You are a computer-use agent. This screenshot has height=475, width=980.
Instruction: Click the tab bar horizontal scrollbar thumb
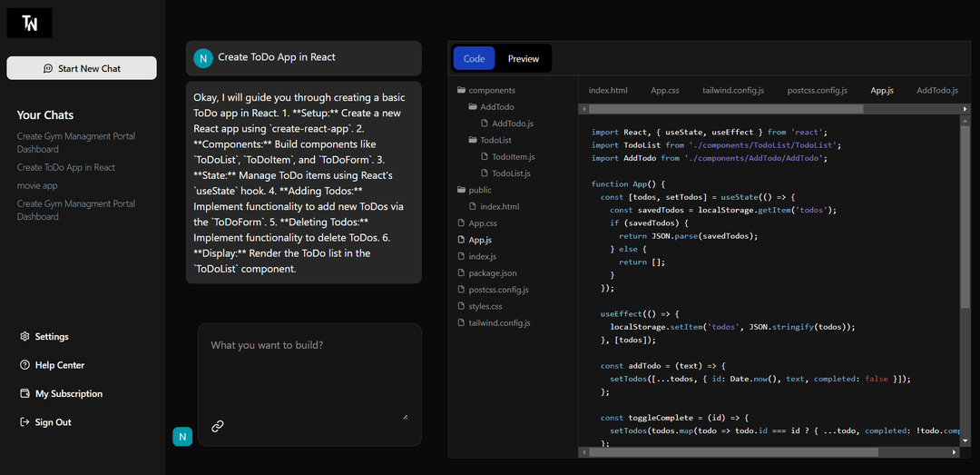point(725,109)
